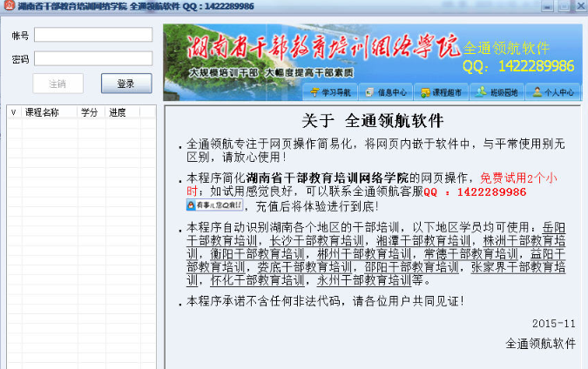Click the 注销 logout button
The image size is (588, 369).
tap(57, 84)
